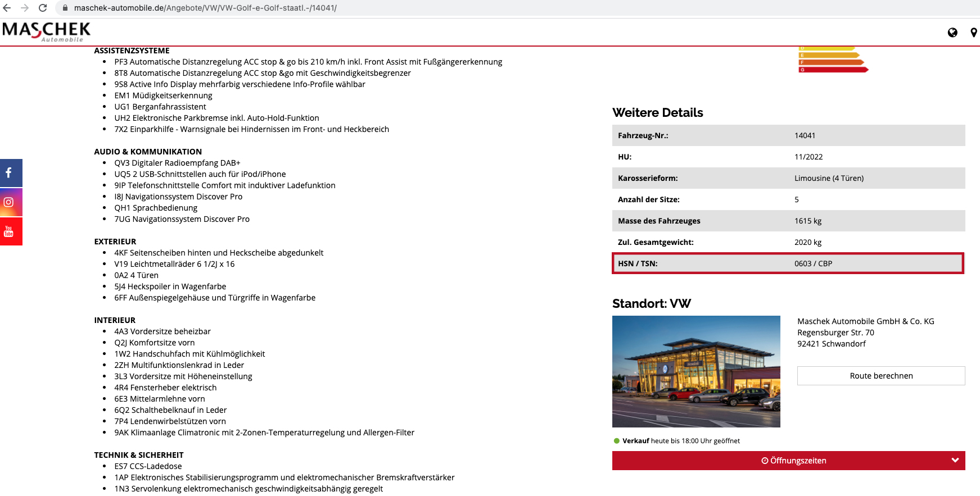Click the EM1 Müdigkeitserkennung list item
980x496 pixels.
(163, 95)
